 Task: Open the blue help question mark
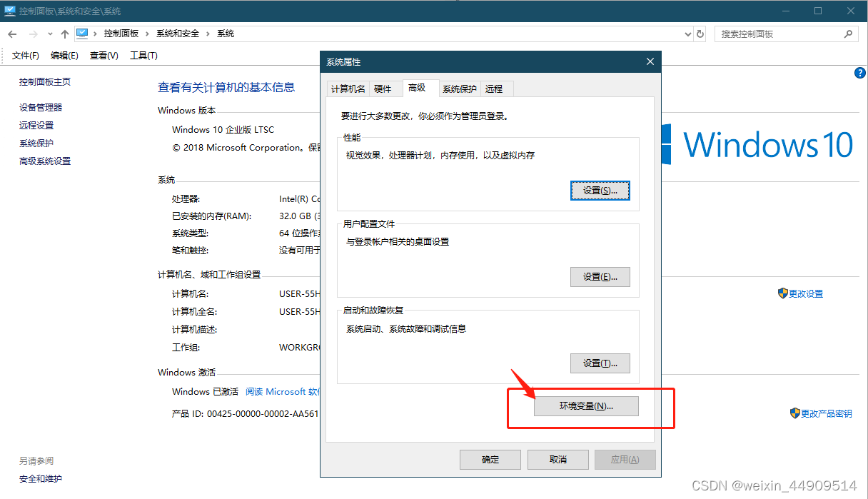pos(860,73)
